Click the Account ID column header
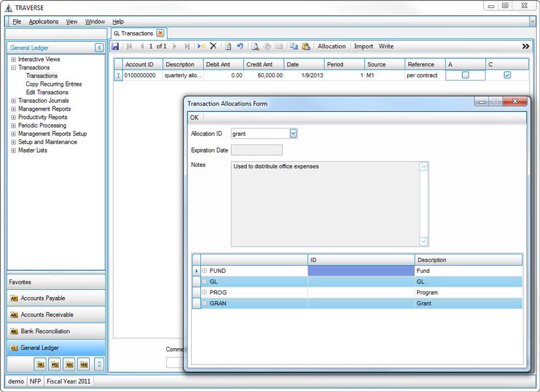Viewport: 540px width, 392px height. 143,64
